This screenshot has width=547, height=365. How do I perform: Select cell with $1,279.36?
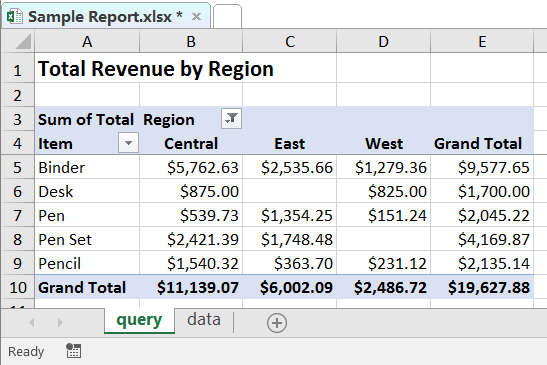click(383, 167)
